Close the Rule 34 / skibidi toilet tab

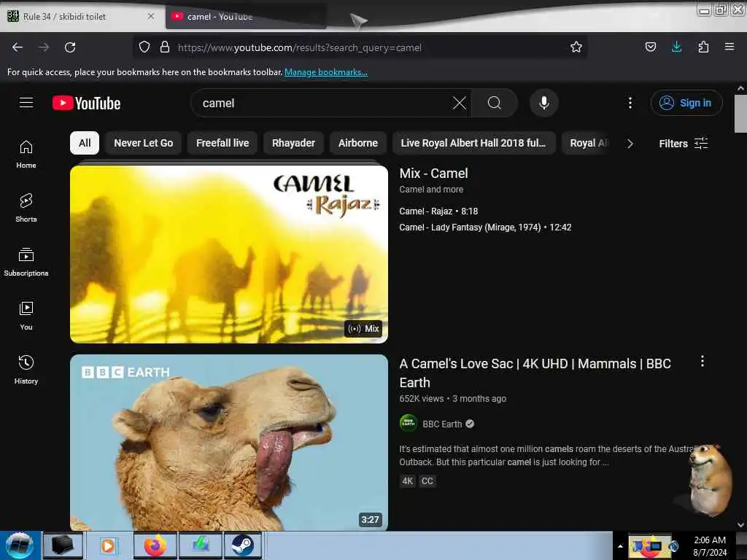(150, 16)
